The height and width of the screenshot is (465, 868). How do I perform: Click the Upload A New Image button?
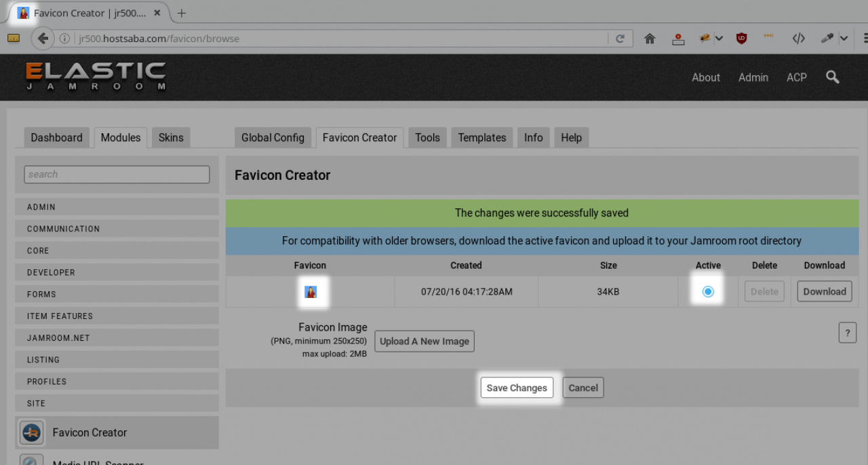tap(424, 341)
